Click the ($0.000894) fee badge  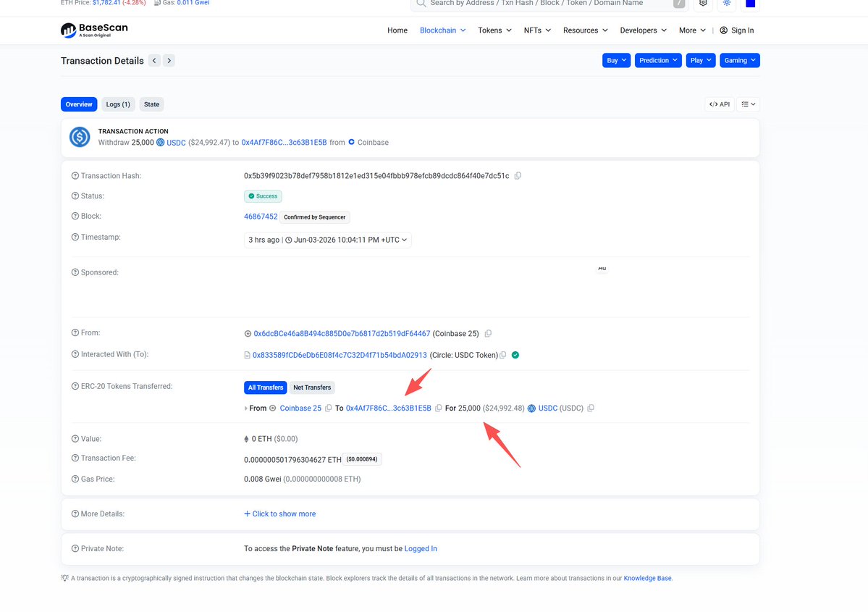click(x=362, y=459)
